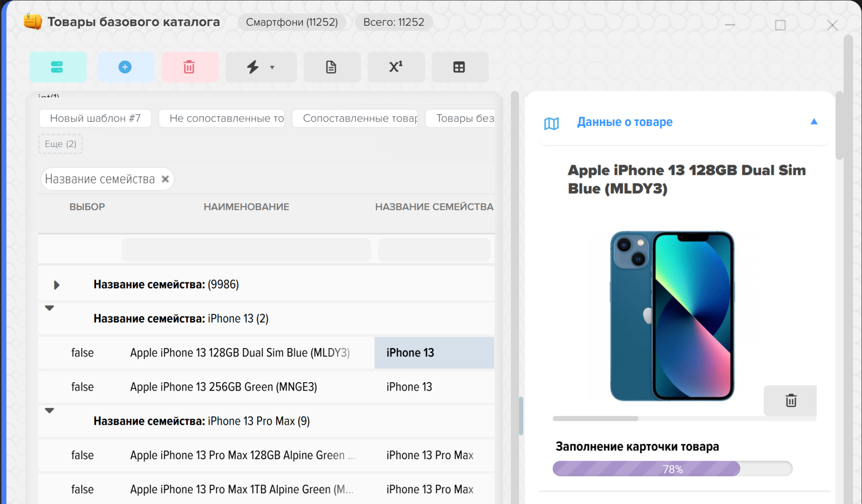The image size is (862, 504).
Task: Collapse the iPhone 13 (2) group
Action: [49, 308]
